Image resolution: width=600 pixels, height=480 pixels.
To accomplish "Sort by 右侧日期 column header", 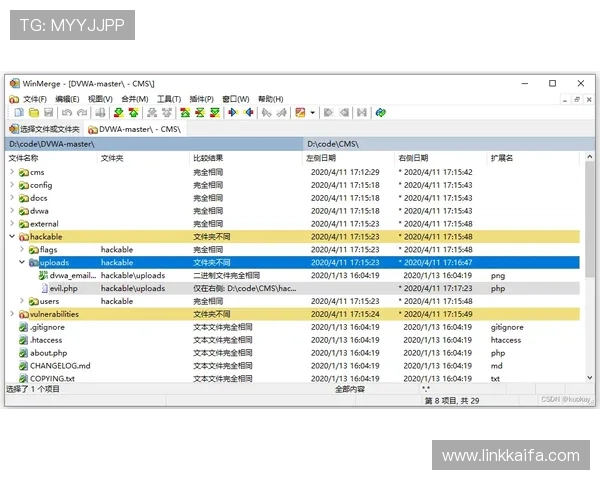I will tap(441, 158).
